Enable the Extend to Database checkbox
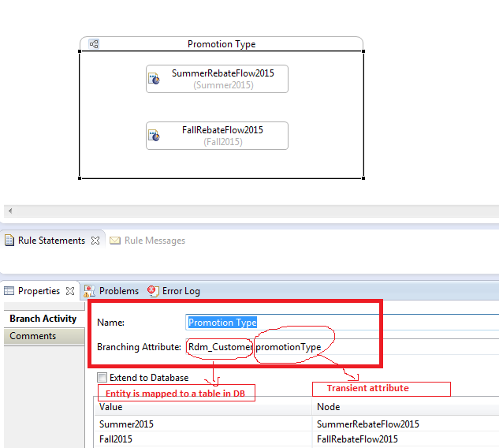Image resolution: width=499 pixels, height=448 pixels. coord(102,378)
